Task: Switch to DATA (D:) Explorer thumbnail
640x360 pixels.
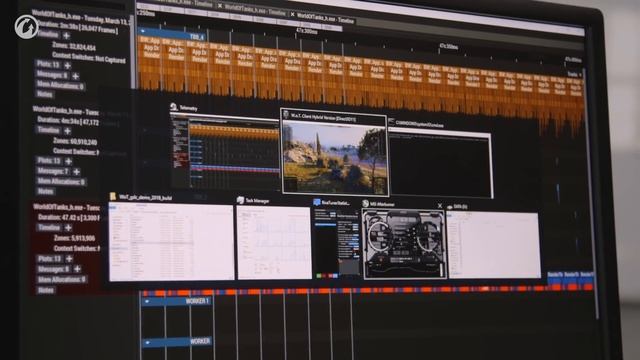Action: (x=494, y=244)
